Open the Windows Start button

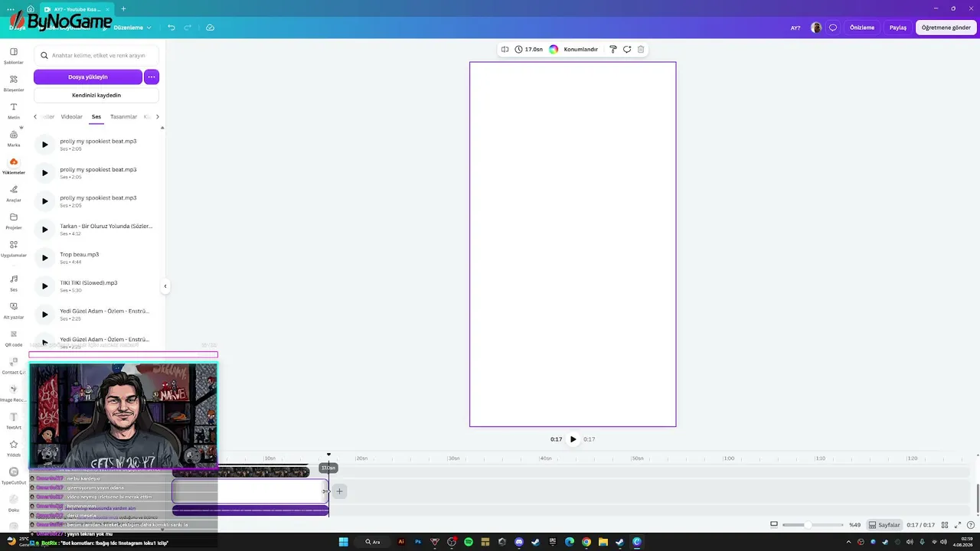point(344,542)
